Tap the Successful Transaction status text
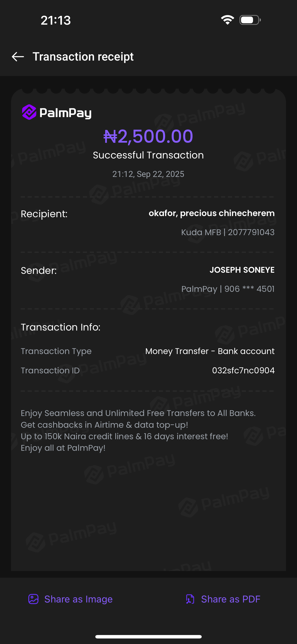The height and width of the screenshot is (644, 297). point(148,155)
